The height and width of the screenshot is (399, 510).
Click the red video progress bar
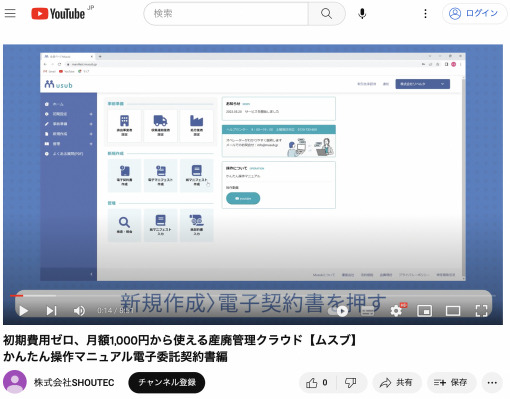(16, 295)
